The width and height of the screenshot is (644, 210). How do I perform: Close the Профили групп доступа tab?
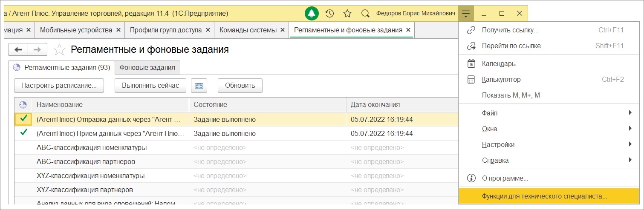pyautogui.click(x=208, y=30)
